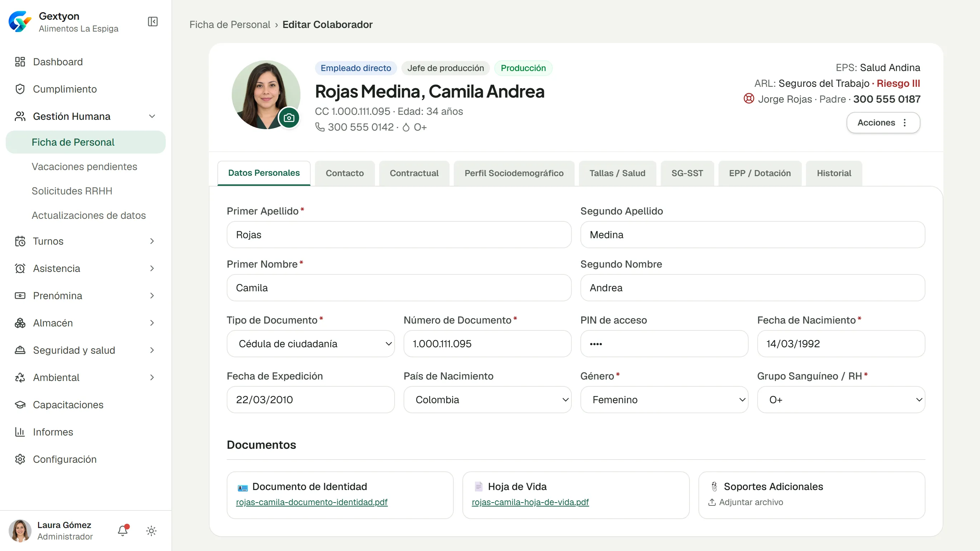Image resolution: width=980 pixels, height=551 pixels.
Task: Expand the Turnos submenu chevron
Action: [x=152, y=241]
